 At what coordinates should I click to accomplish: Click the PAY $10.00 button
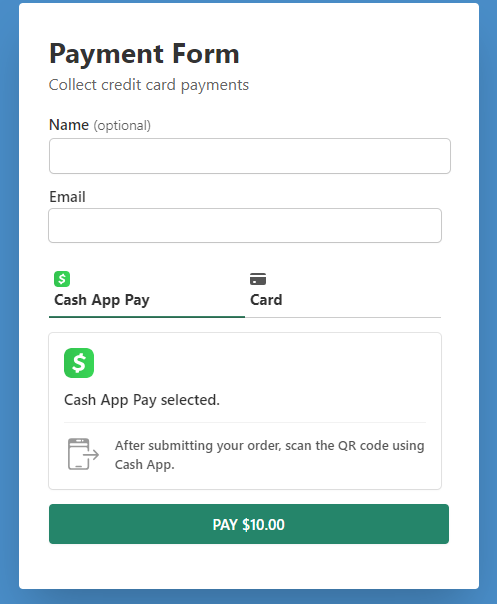click(x=249, y=524)
